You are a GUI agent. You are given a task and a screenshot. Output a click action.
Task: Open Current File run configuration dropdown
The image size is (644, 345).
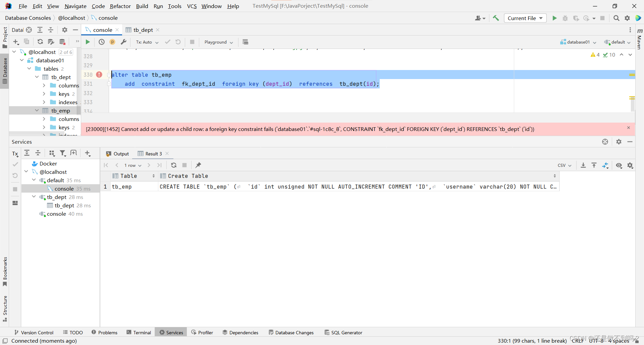[525, 18]
